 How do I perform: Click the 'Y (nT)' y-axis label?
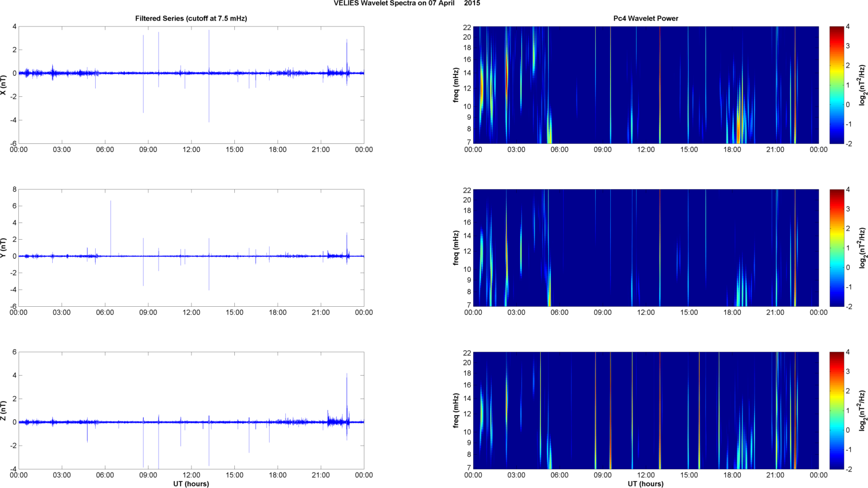click(x=3, y=248)
